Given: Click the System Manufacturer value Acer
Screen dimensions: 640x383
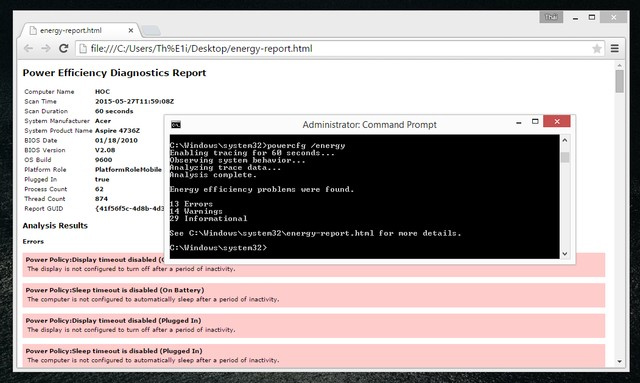Looking at the screenshot, I should point(103,121).
